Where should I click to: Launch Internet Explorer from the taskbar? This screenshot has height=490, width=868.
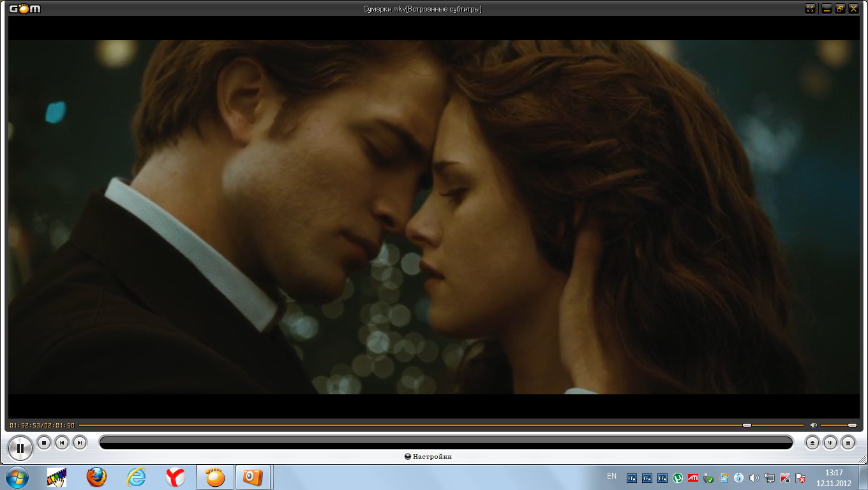[x=136, y=477]
